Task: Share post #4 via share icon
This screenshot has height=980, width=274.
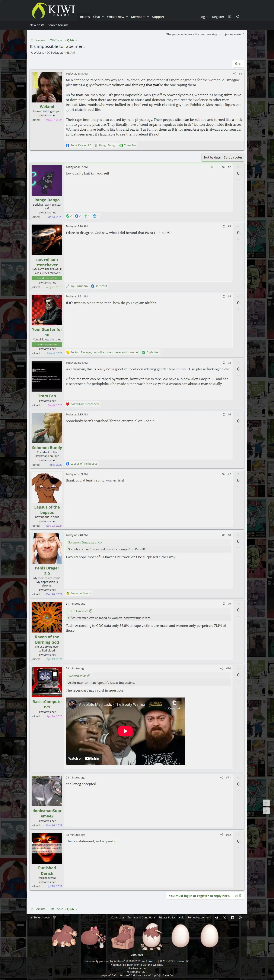Action: click(223, 296)
